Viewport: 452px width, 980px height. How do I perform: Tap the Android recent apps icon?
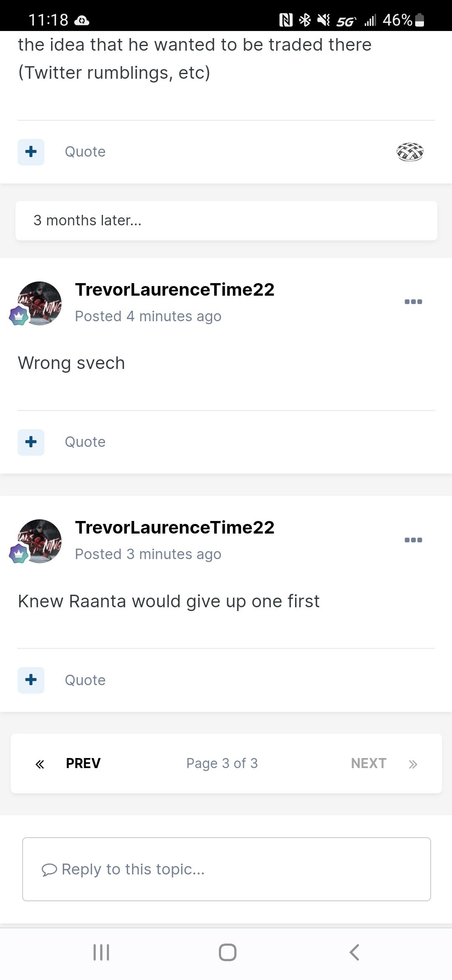(x=101, y=952)
